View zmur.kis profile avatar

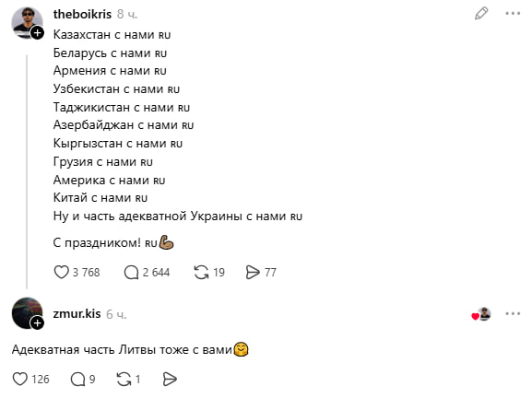tap(27, 313)
